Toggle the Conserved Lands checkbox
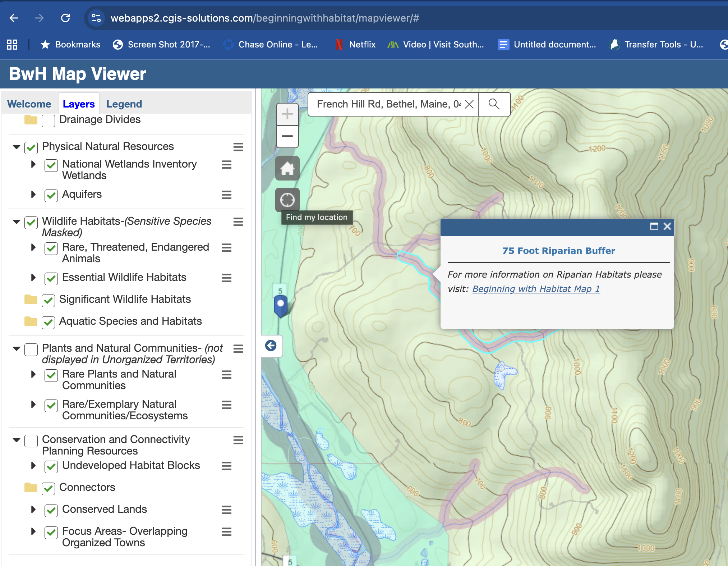This screenshot has width=728, height=566. 51,510
